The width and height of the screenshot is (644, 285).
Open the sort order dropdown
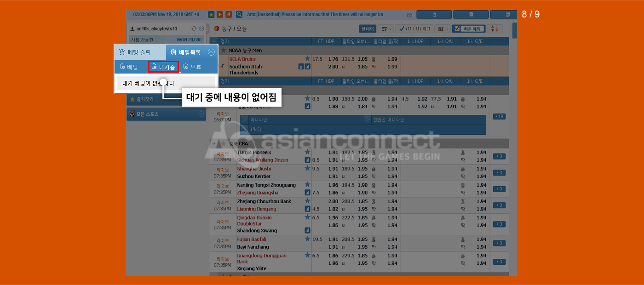pyautogui.click(x=386, y=28)
